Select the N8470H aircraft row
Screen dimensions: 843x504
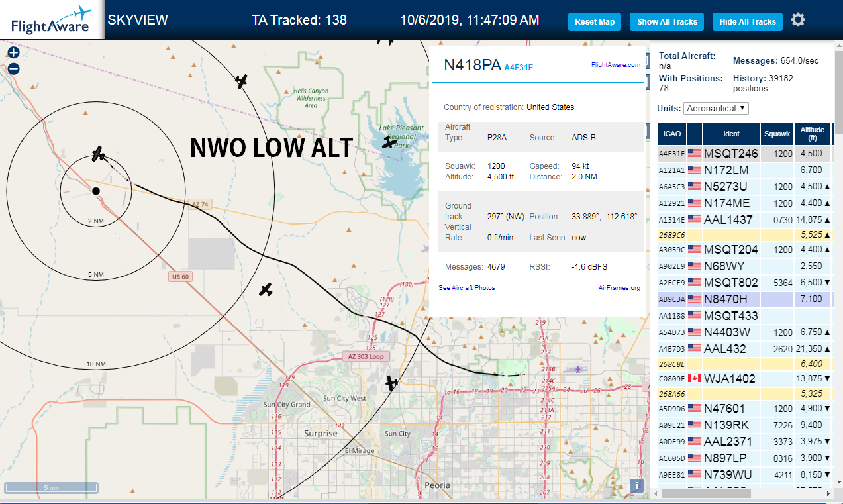(x=745, y=299)
